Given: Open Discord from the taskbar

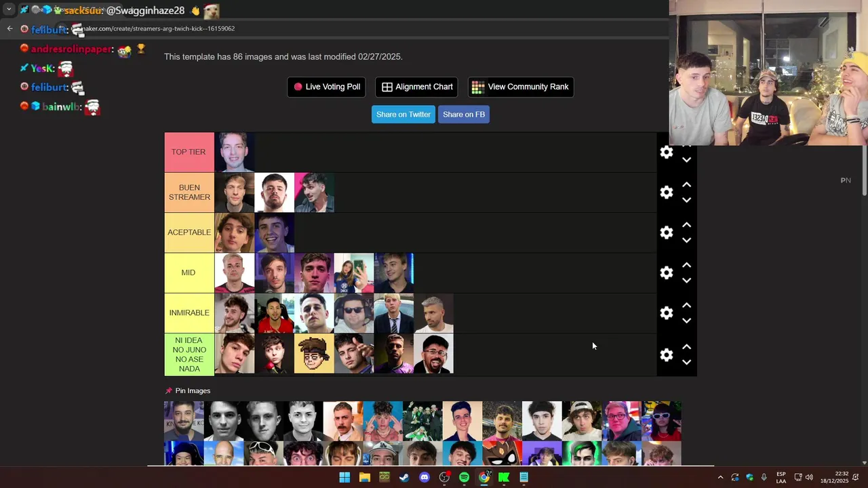Looking at the screenshot, I should click(x=425, y=477).
